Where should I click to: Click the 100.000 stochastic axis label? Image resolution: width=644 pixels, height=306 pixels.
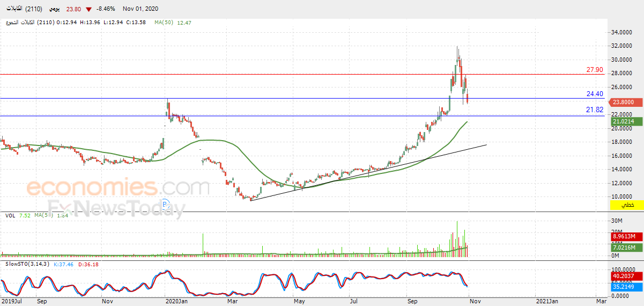[x=623, y=269]
